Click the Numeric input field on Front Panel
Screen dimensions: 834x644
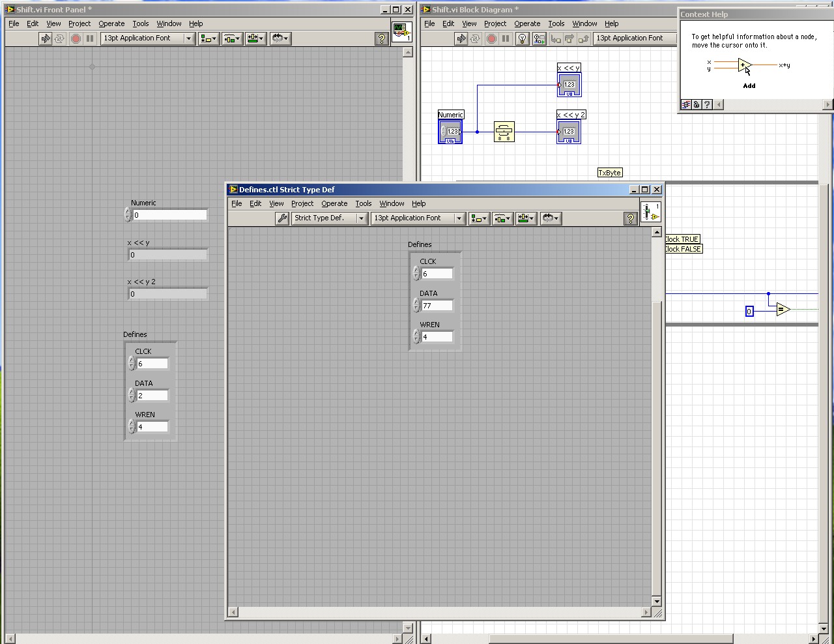click(169, 215)
